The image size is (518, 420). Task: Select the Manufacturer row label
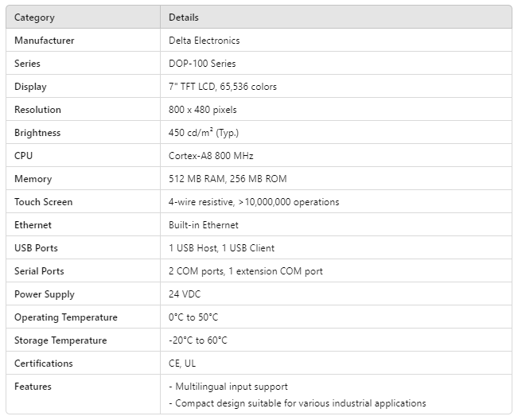(x=45, y=41)
